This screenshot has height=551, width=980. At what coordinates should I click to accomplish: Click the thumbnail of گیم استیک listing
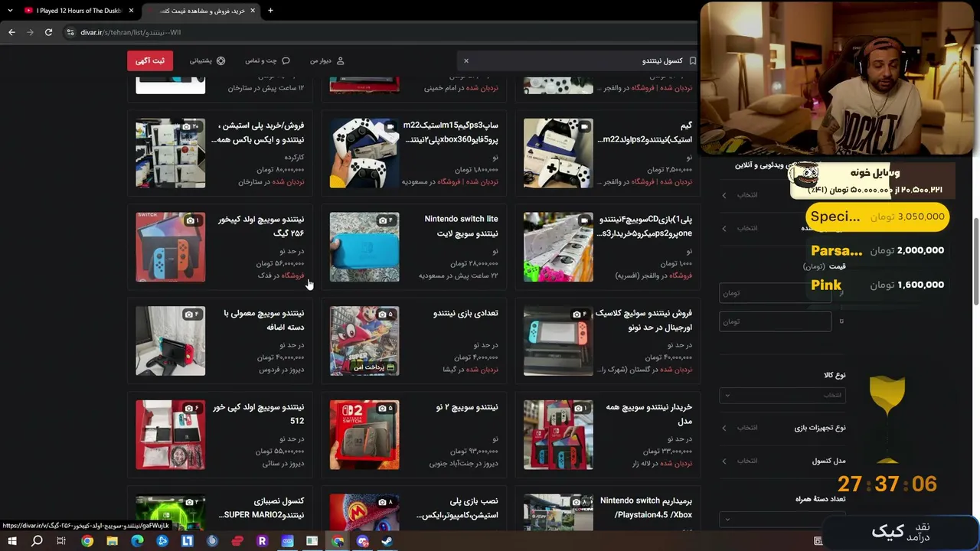tap(558, 153)
